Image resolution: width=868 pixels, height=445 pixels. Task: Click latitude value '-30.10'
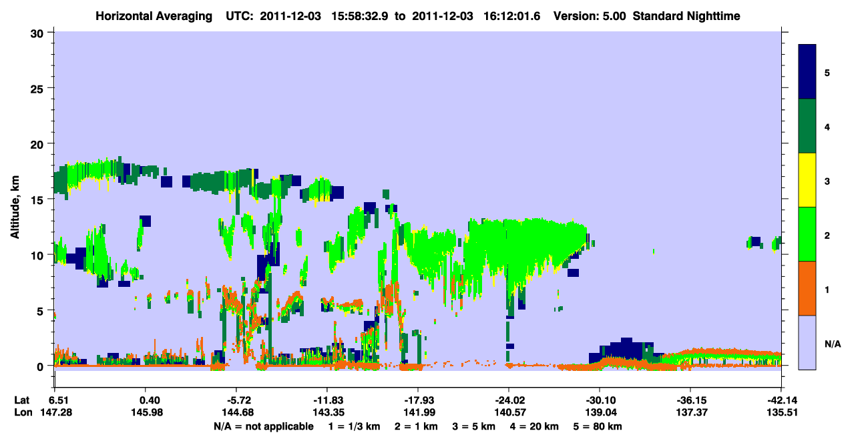pyautogui.click(x=600, y=400)
